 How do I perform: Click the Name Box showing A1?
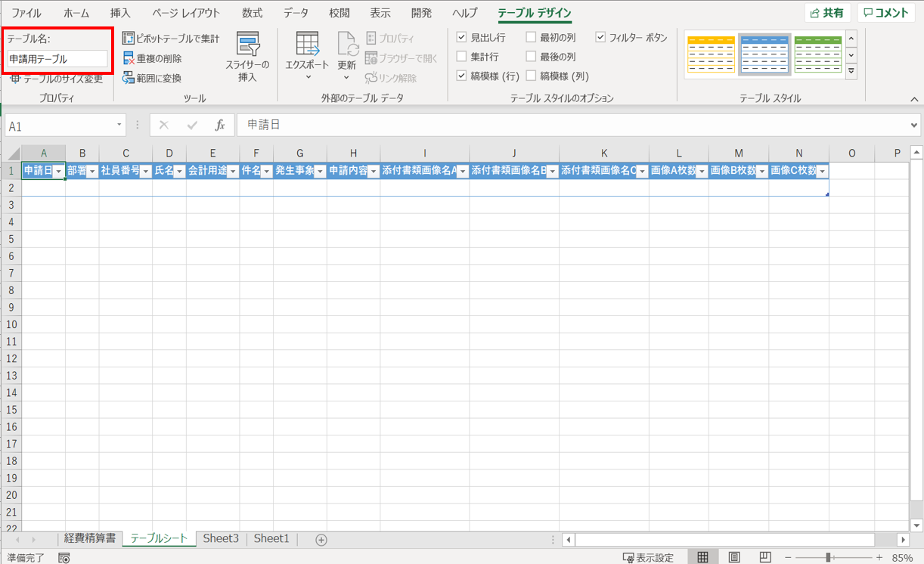pos(60,126)
